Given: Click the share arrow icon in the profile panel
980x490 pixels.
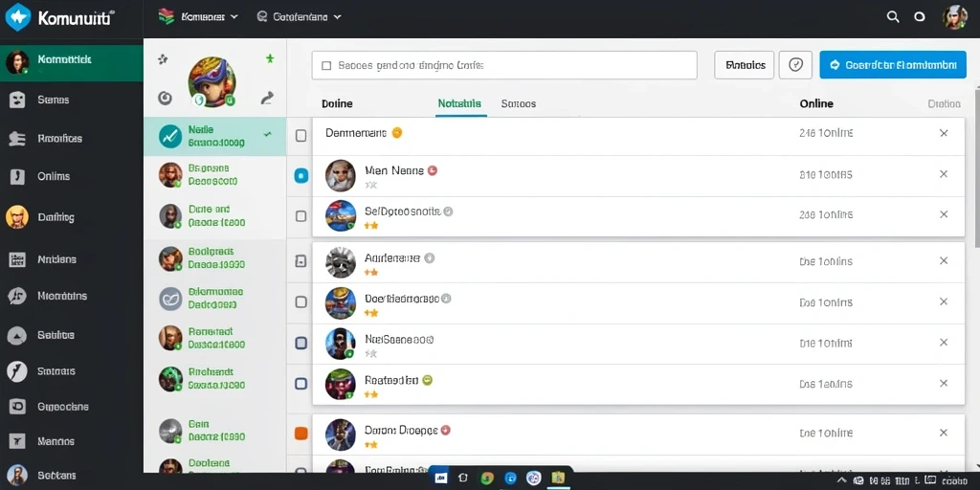Looking at the screenshot, I should (267, 98).
